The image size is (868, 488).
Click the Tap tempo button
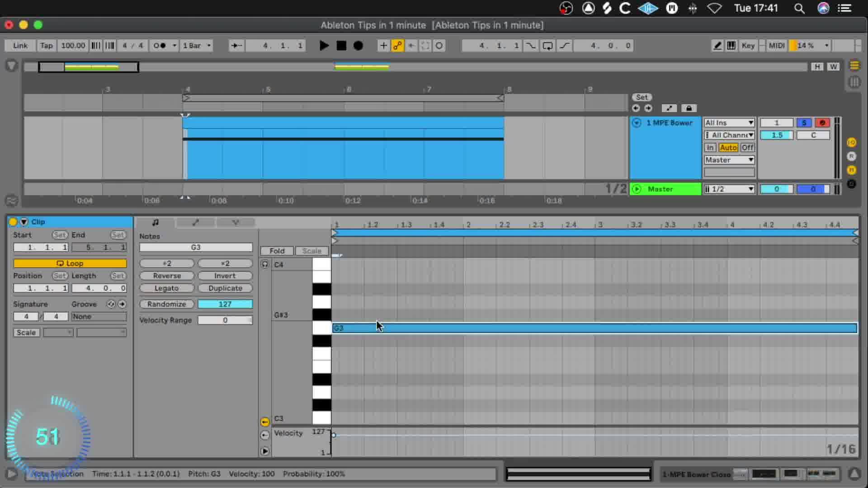46,46
